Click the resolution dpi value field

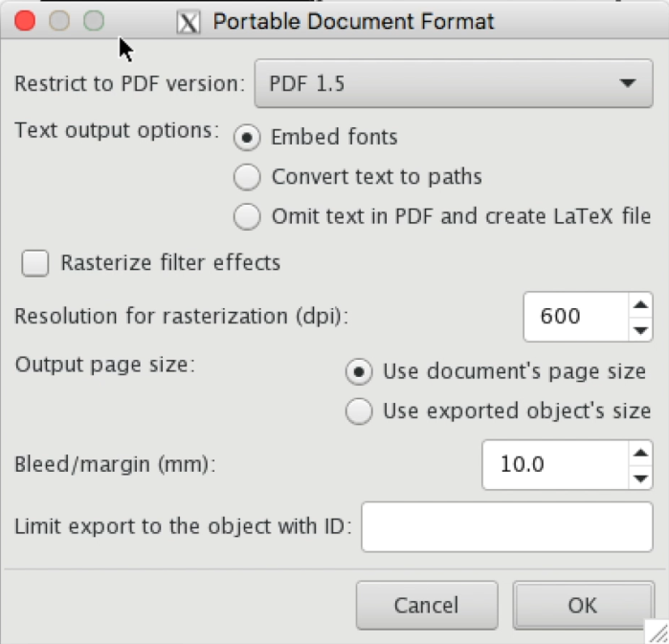(574, 317)
